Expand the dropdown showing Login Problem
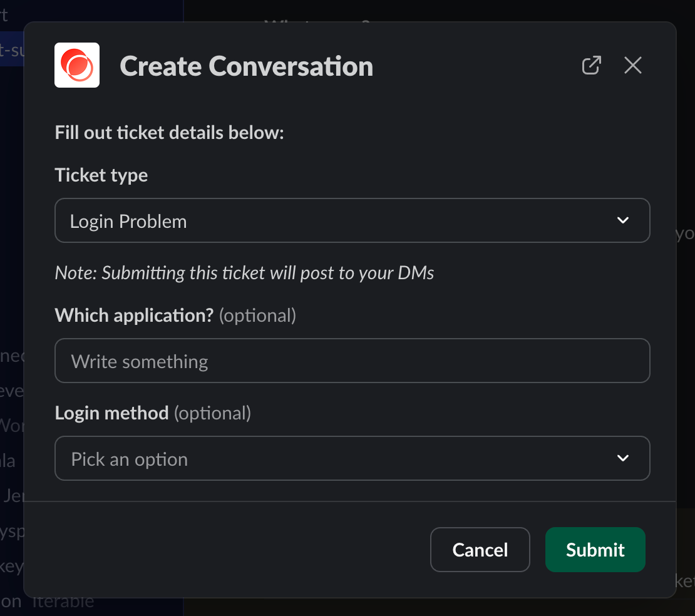 (x=353, y=220)
